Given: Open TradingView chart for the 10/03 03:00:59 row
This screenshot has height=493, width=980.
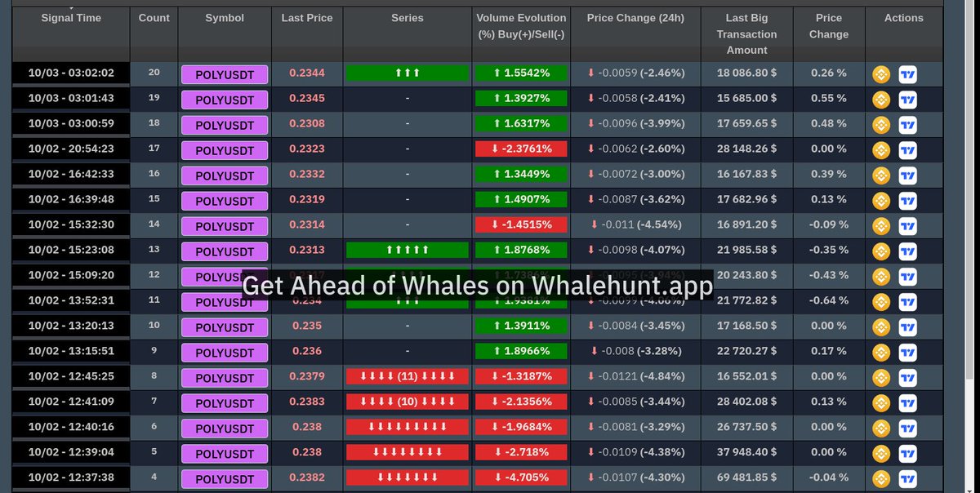Looking at the screenshot, I should coord(907,125).
